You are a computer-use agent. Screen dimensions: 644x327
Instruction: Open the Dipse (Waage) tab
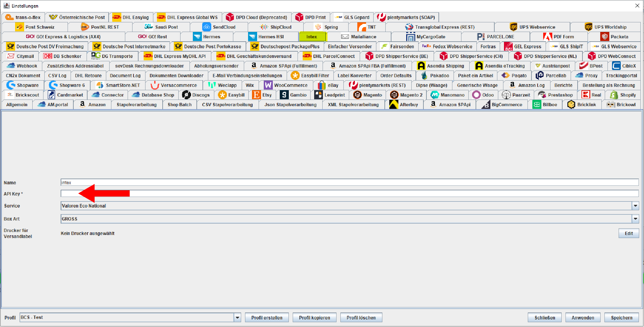pyautogui.click(x=432, y=85)
